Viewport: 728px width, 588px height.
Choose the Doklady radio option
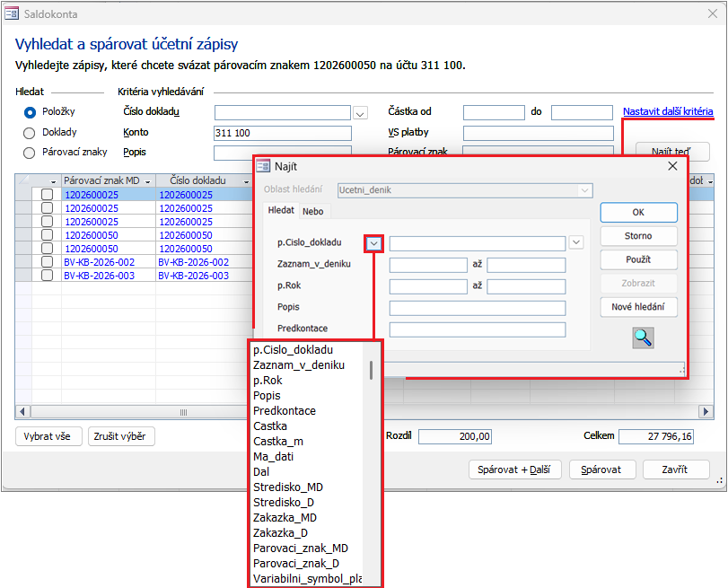(30, 133)
